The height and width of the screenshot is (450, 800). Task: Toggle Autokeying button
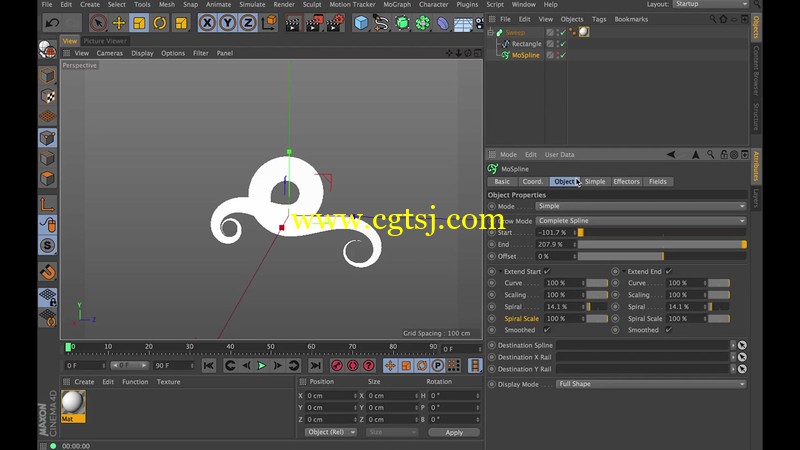pos(353,365)
